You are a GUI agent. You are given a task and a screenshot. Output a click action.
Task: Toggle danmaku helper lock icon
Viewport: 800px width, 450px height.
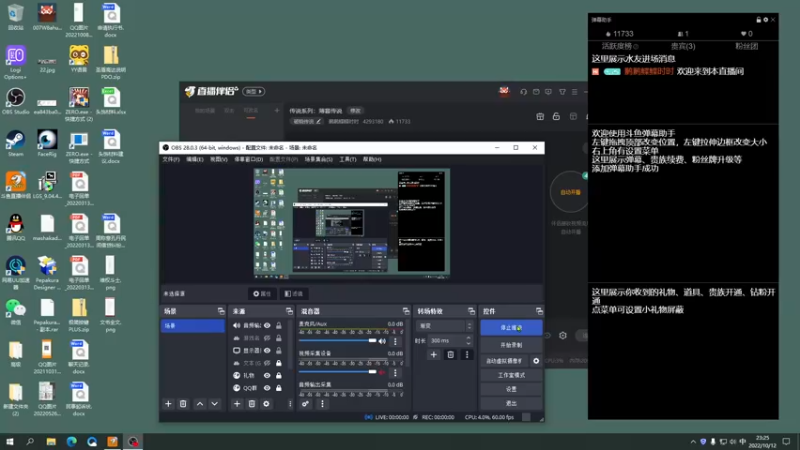[x=758, y=20]
